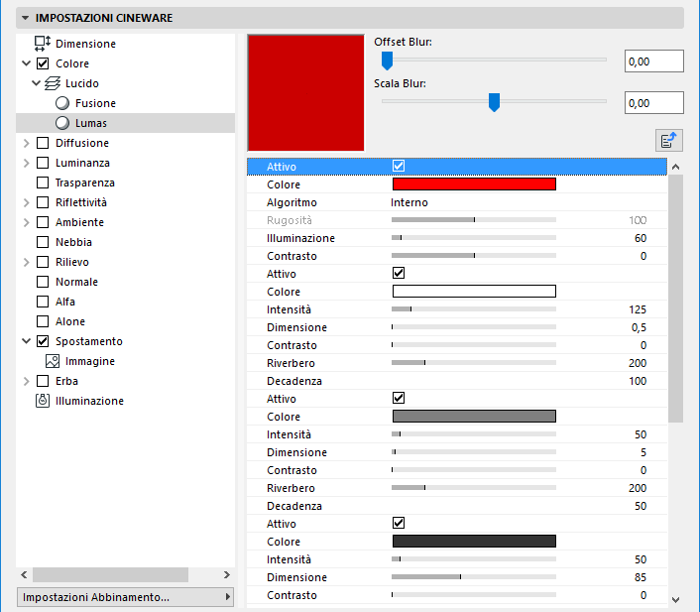700x612 pixels.
Task: Click the Offset Blur slider handle
Action: (x=387, y=61)
